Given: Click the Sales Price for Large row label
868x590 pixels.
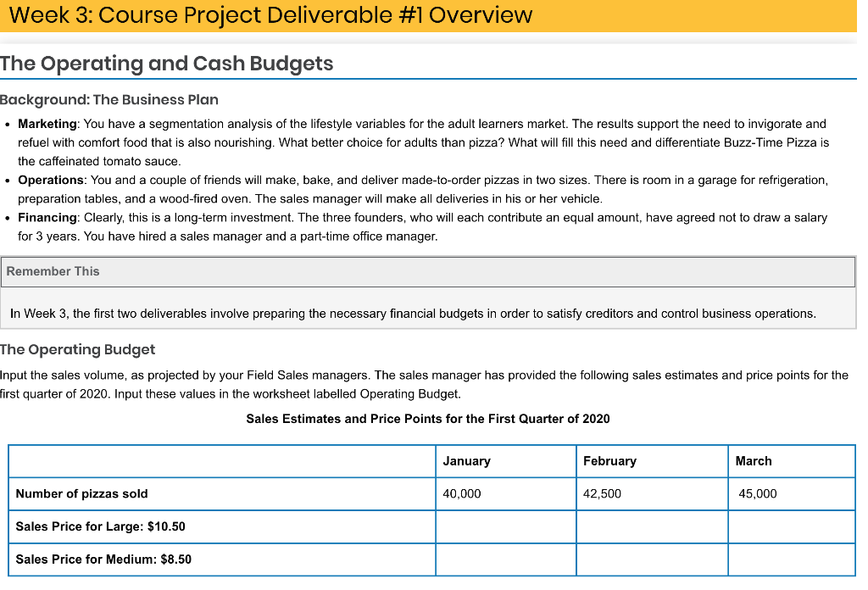Looking at the screenshot, I should click(97, 526).
